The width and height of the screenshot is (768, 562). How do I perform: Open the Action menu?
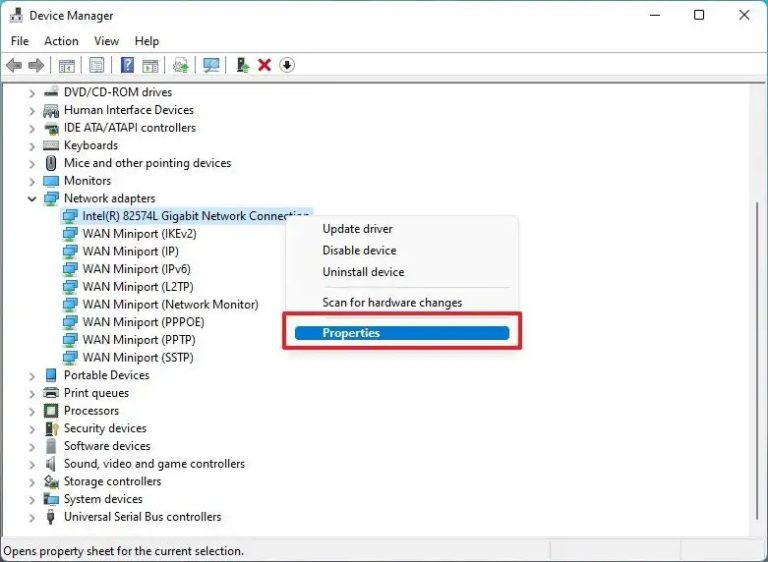(x=61, y=41)
